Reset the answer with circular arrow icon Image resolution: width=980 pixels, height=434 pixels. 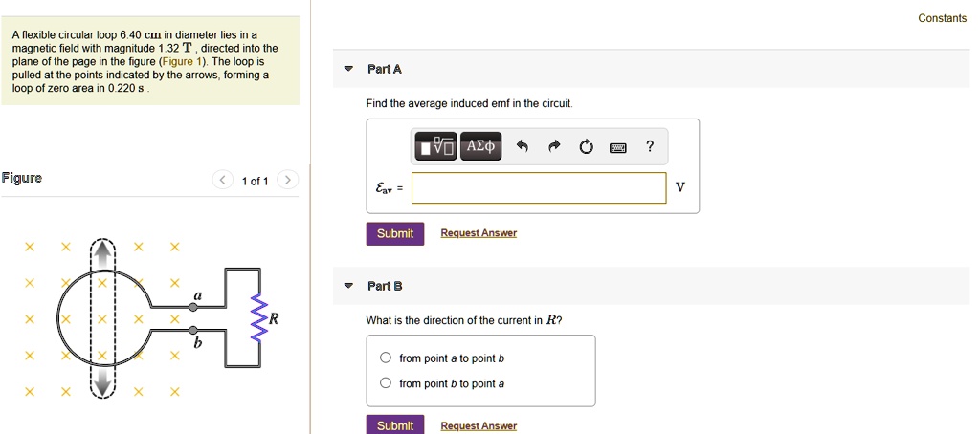click(585, 146)
